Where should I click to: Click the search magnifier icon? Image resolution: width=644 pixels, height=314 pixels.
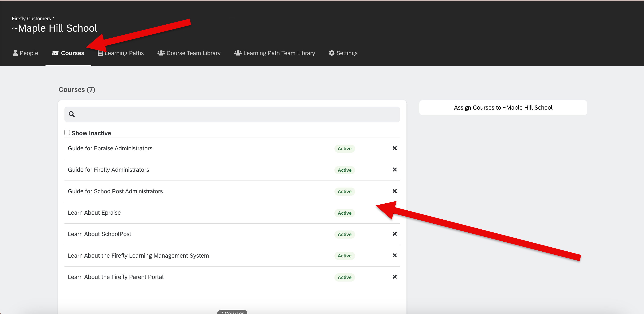(72, 114)
